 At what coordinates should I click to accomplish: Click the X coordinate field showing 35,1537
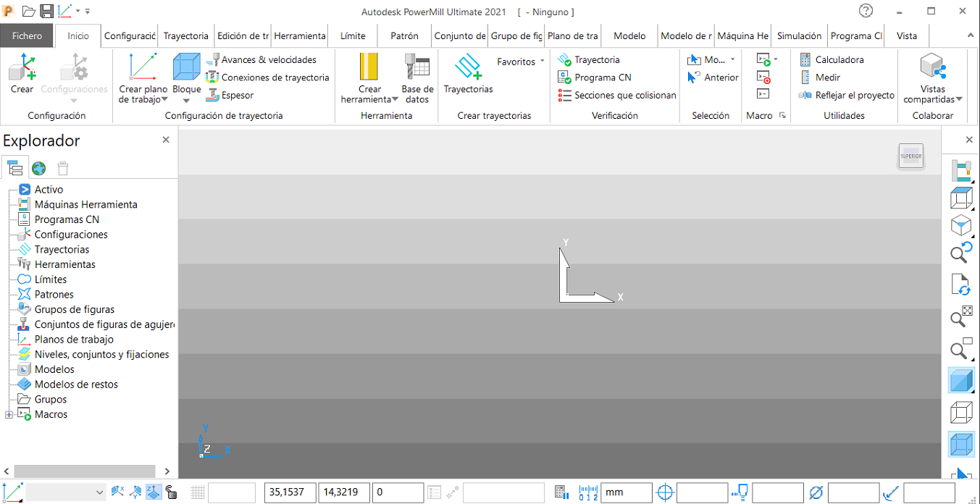[290, 492]
